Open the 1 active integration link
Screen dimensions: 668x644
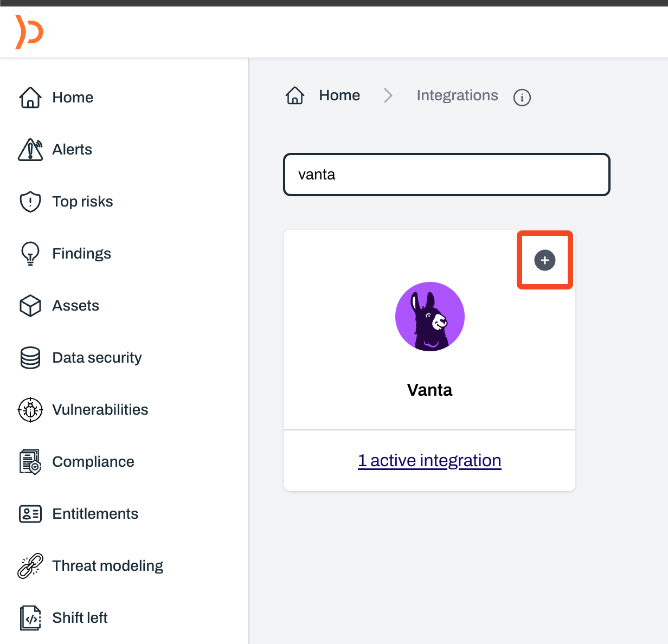point(429,460)
